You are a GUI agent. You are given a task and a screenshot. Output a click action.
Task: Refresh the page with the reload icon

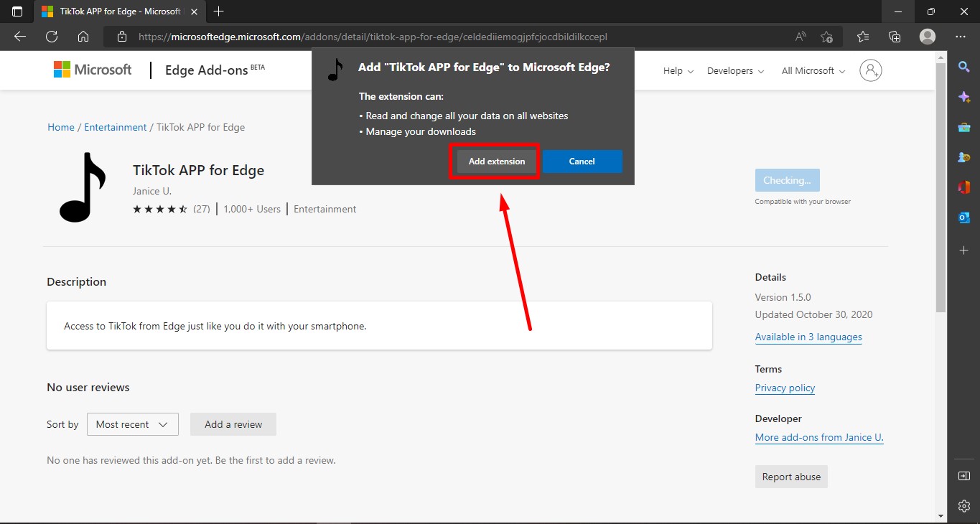[x=52, y=37]
